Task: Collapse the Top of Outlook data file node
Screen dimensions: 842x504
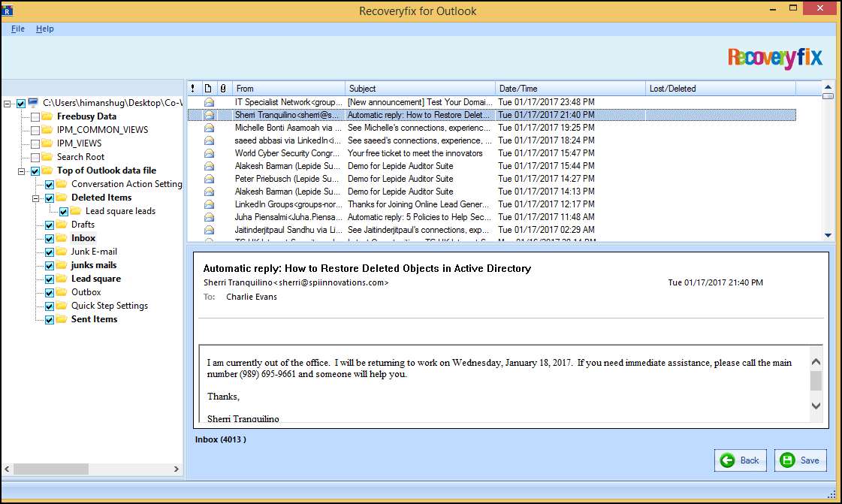Action: pyautogui.click(x=22, y=171)
